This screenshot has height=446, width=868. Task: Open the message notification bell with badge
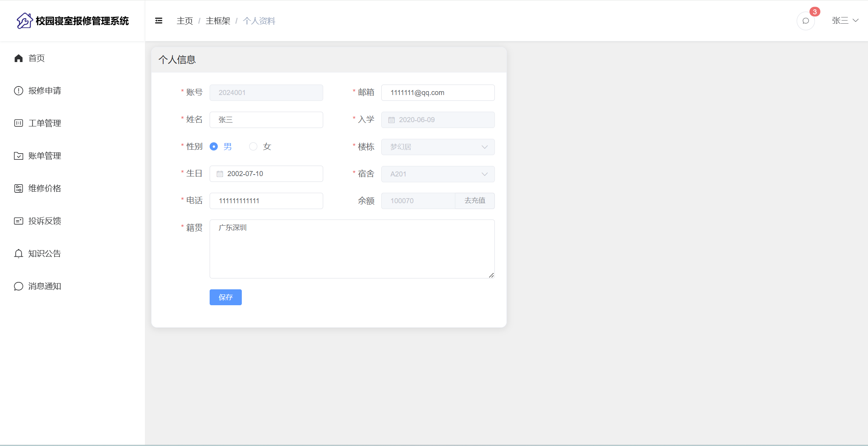point(806,21)
